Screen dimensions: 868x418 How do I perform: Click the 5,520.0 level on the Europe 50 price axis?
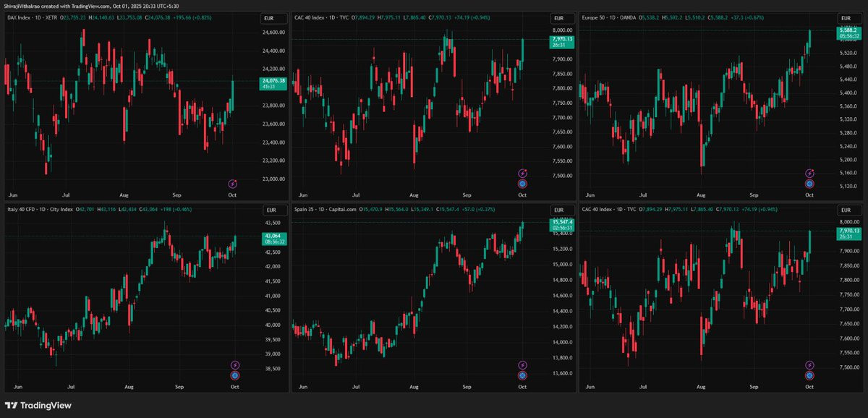coord(848,54)
